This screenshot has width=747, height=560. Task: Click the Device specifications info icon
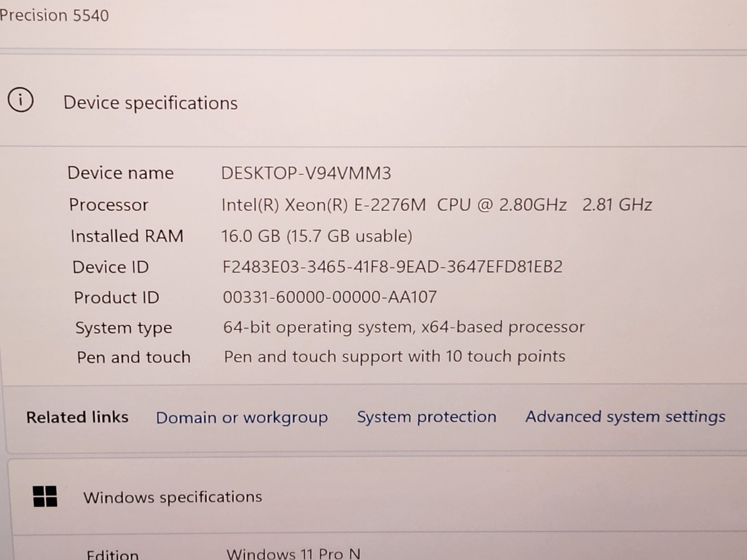[21, 100]
